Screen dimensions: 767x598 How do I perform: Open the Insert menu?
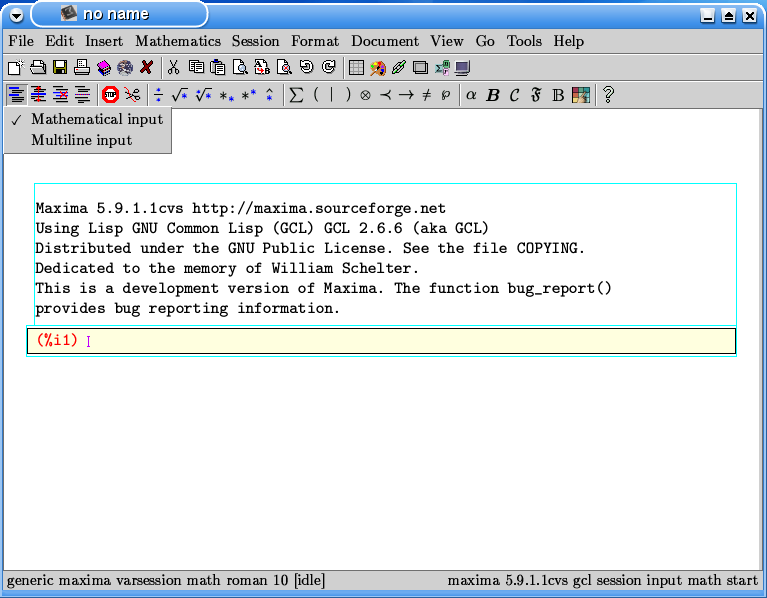(104, 41)
